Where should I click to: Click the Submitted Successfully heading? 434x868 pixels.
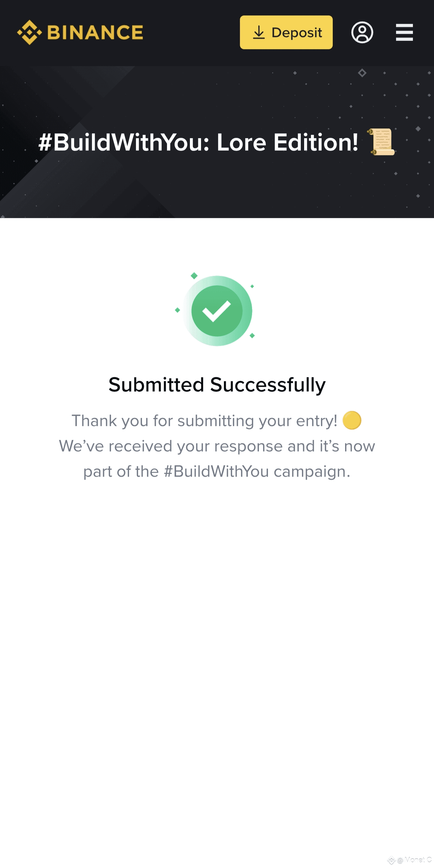217,385
